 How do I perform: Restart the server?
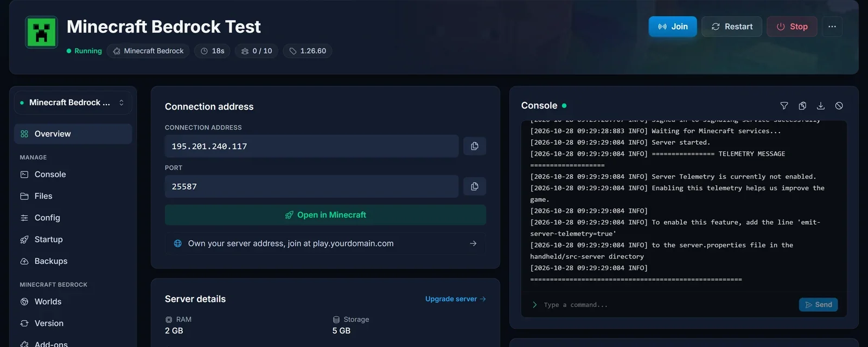pos(732,27)
